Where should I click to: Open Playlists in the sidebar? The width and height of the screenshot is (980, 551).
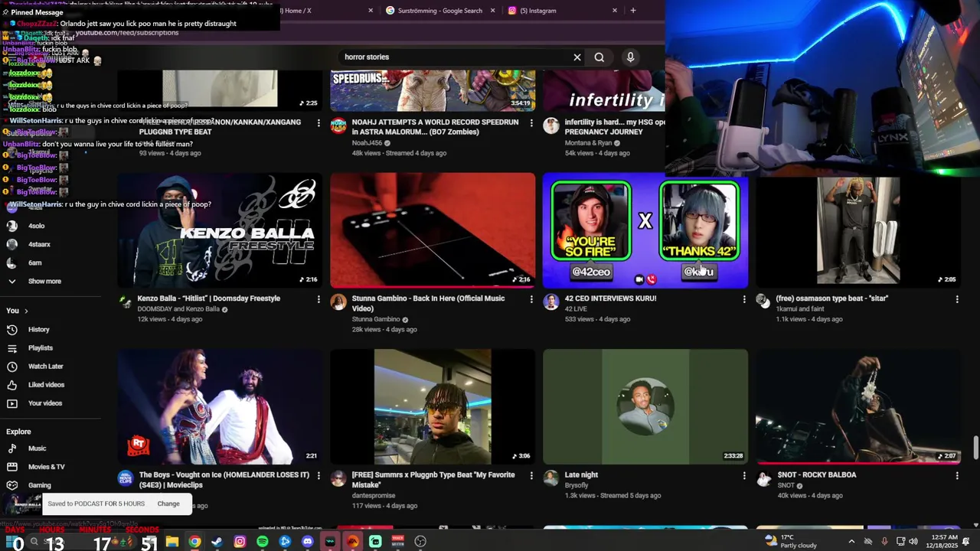click(40, 348)
